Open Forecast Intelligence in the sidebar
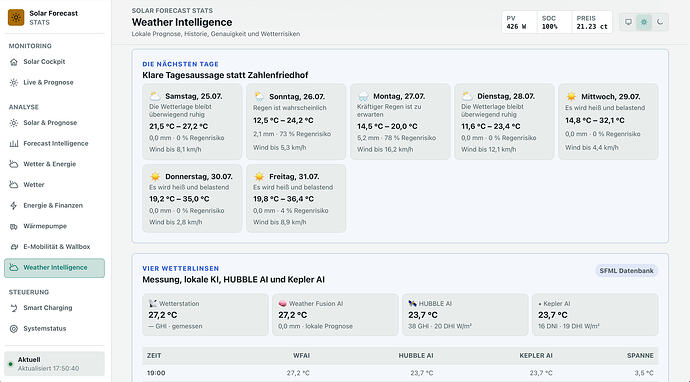The image size is (690, 382). [x=55, y=143]
